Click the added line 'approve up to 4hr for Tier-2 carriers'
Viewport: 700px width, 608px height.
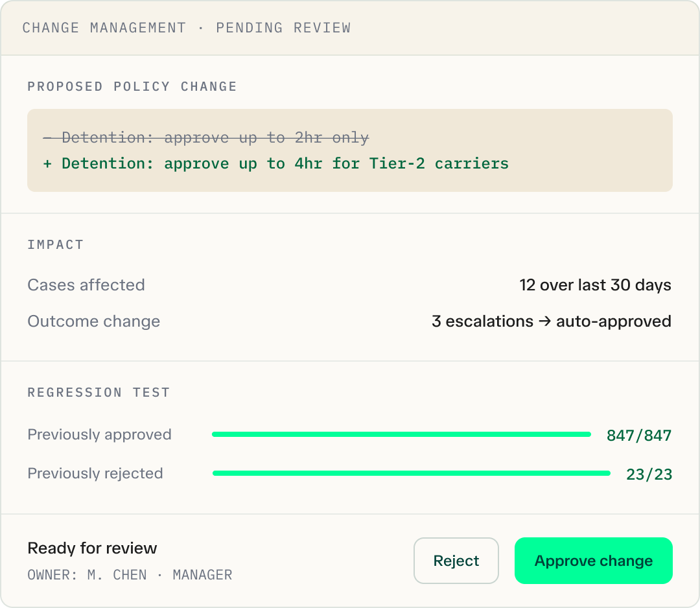pos(275,164)
